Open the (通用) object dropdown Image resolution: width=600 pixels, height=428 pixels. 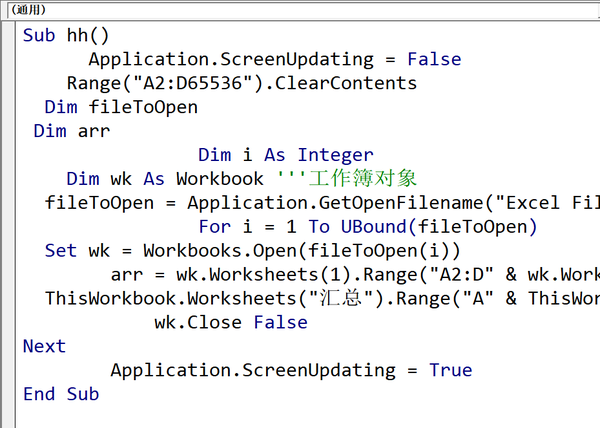tap(302, 10)
